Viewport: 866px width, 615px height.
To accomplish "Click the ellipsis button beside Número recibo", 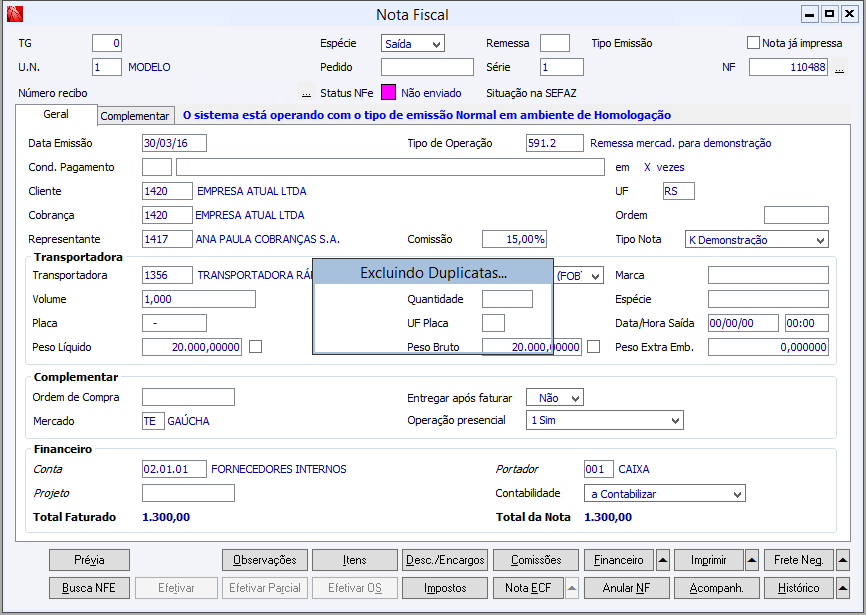I will (306, 93).
